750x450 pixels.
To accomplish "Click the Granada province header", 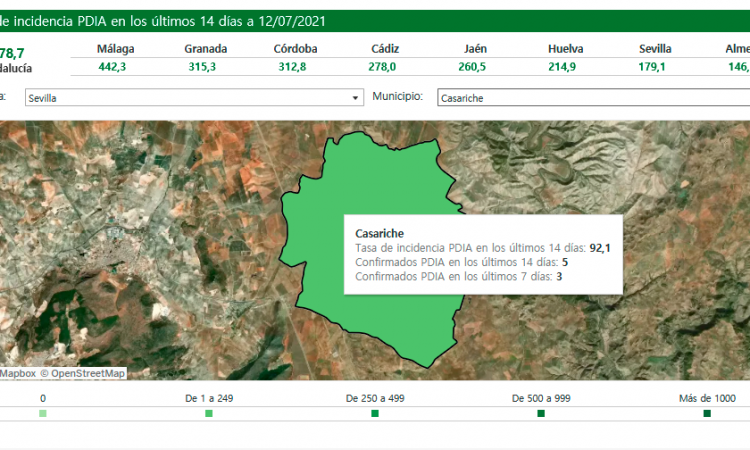I will [206, 49].
